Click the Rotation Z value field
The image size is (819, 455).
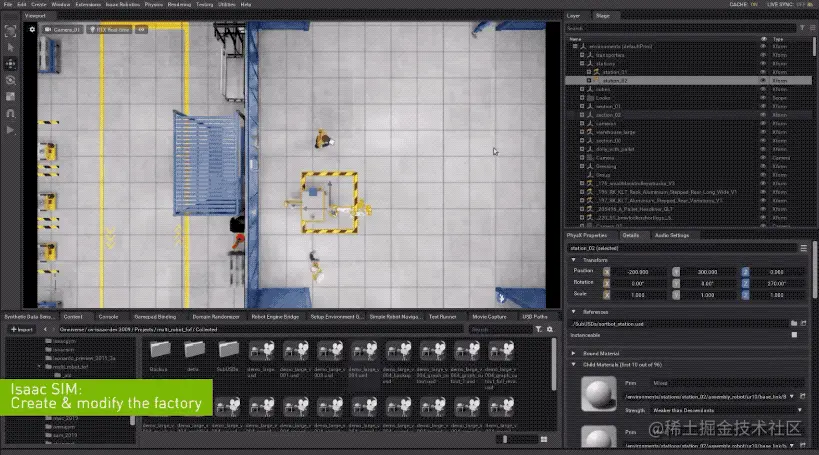(777, 284)
